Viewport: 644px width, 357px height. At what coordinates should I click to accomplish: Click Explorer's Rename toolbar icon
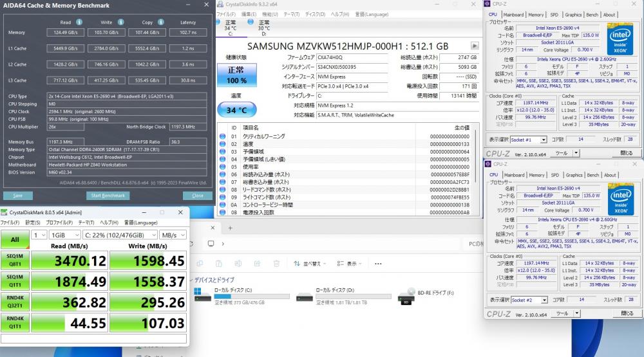coord(238,264)
